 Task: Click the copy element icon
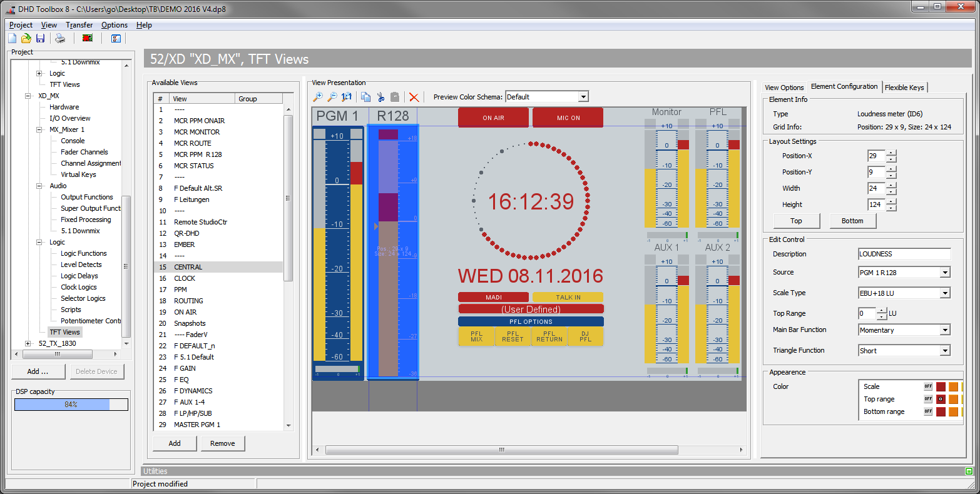point(366,97)
